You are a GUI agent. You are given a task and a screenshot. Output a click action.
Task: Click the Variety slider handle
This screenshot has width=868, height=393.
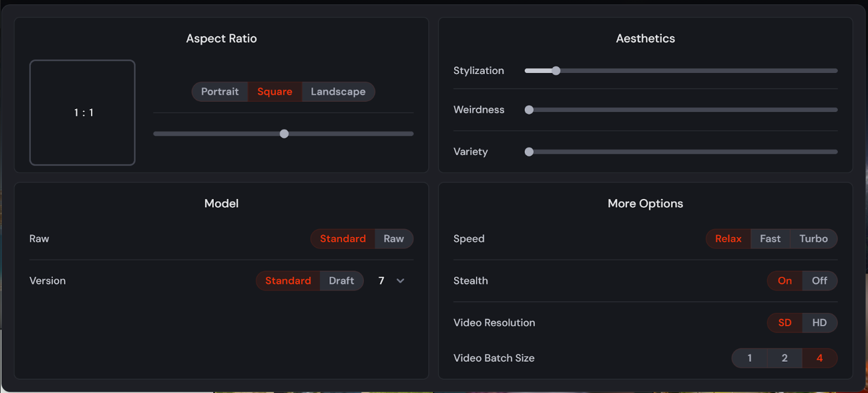[x=529, y=152]
